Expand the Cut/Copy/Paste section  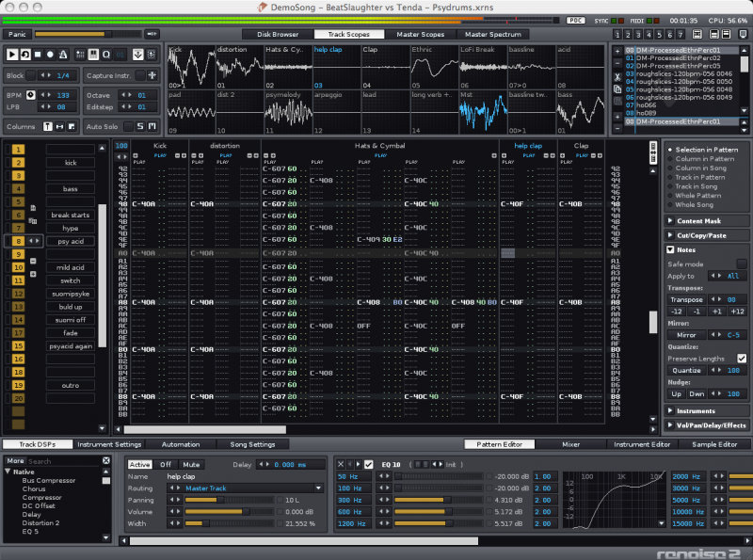tap(670, 235)
